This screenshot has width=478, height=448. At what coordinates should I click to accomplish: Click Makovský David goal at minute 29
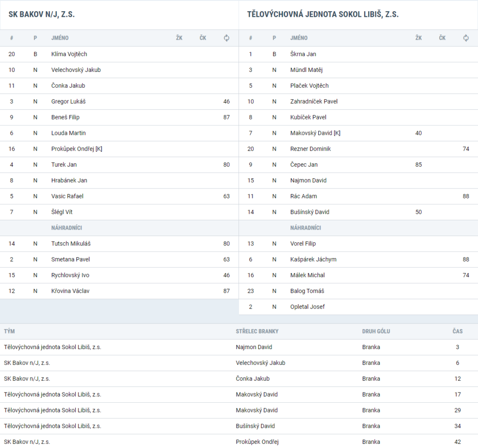[x=257, y=411]
